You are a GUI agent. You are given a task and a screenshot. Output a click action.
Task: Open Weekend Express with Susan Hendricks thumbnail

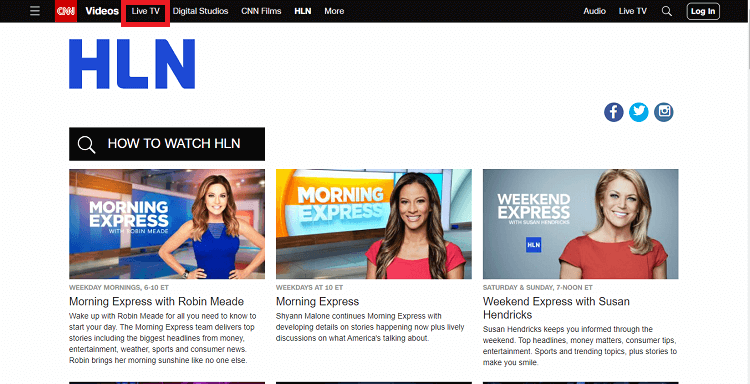[x=580, y=224]
